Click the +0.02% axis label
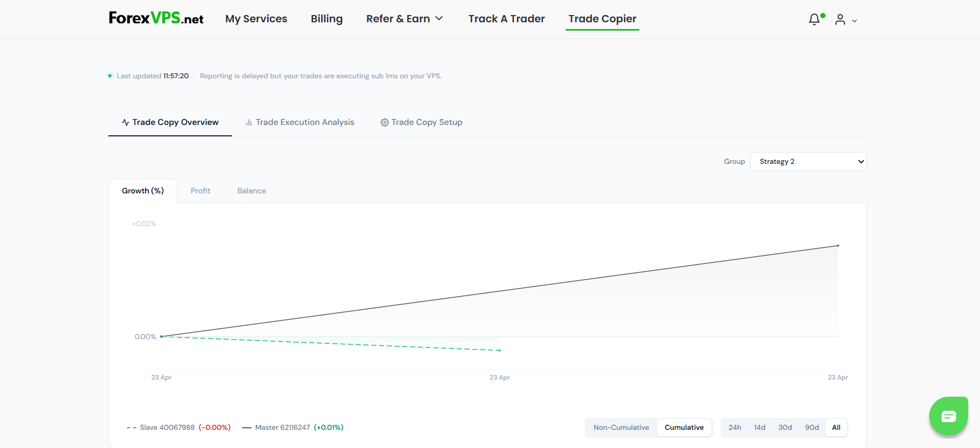The height and width of the screenshot is (448, 980). 144,223
